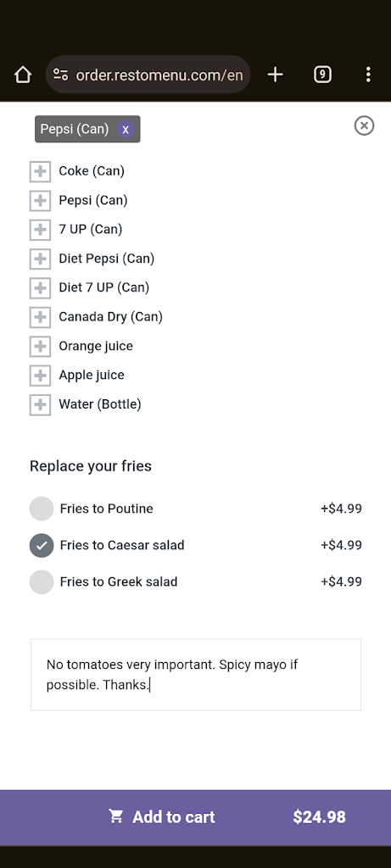The image size is (391, 868).
Task: Add Diet Pepsi (Can) with plus icon
Action: pos(40,259)
